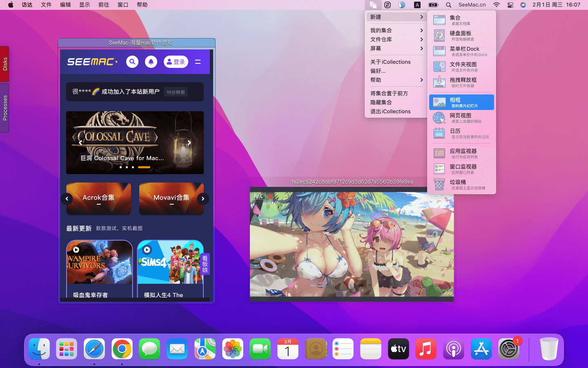
Task: Click the notification bell on SeeMac header
Action: tap(151, 62)
